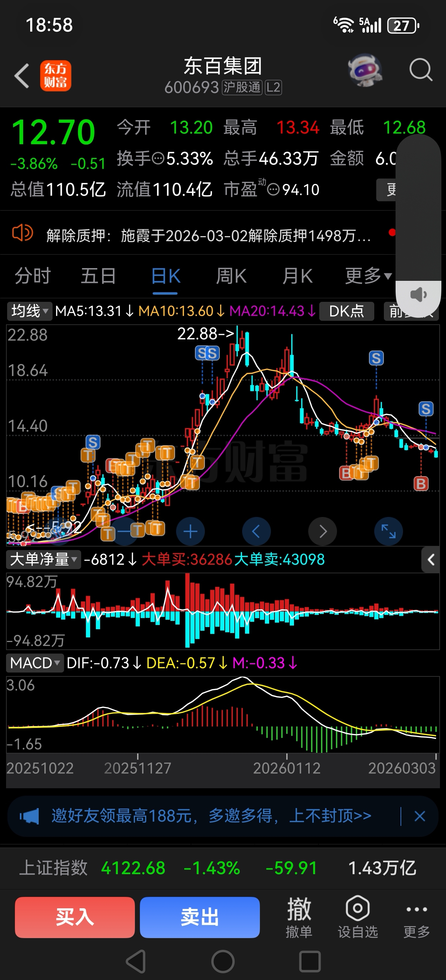446x980 pixels.
Task: Tap the S sell marker near 20260303
Action: coord(426,409)
